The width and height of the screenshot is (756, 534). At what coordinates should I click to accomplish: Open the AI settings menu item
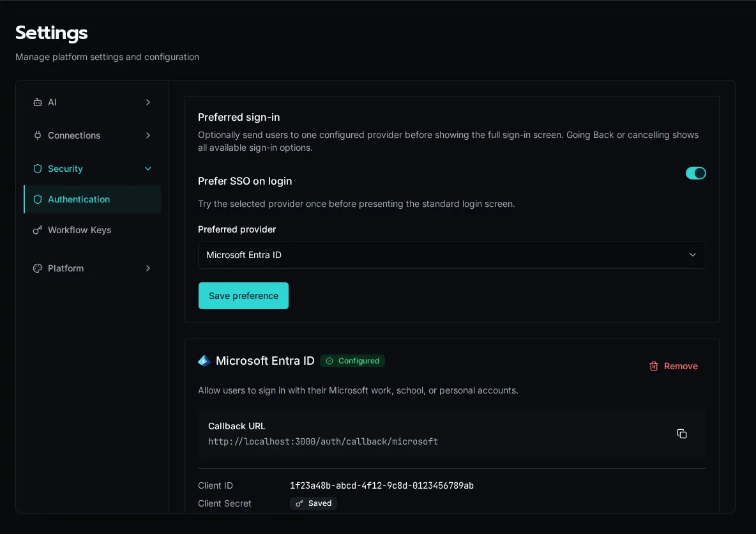(x=92, y=102)
